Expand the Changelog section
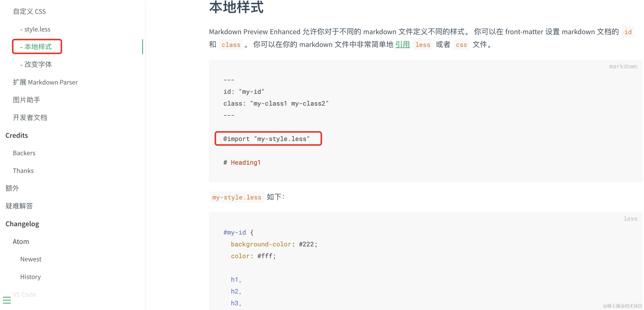 tap(22, 224)
